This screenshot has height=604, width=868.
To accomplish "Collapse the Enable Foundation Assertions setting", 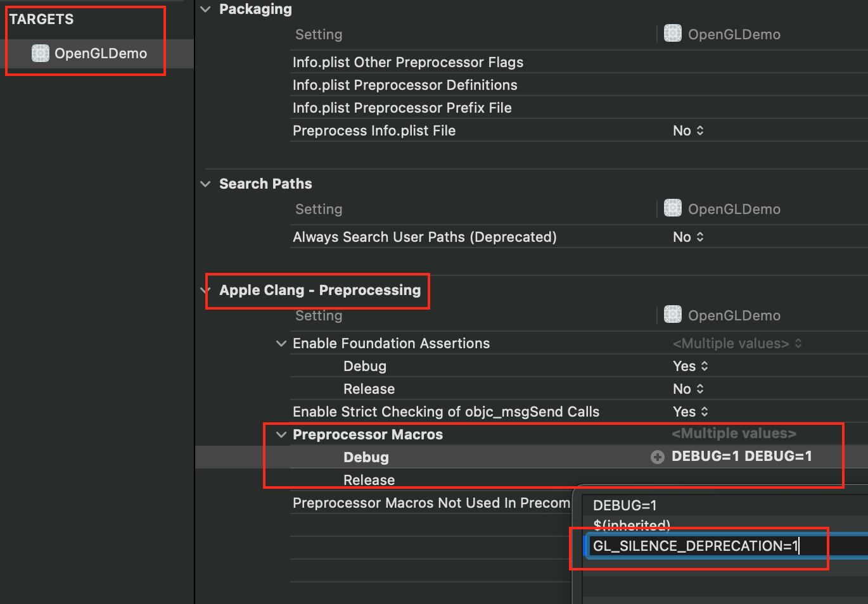I will click(281, 344).
